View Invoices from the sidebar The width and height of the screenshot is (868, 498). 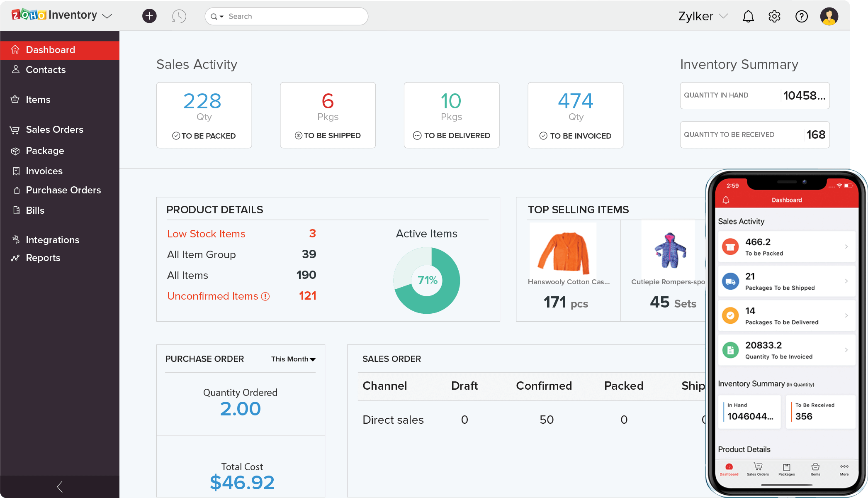click(x=44, y=171)
